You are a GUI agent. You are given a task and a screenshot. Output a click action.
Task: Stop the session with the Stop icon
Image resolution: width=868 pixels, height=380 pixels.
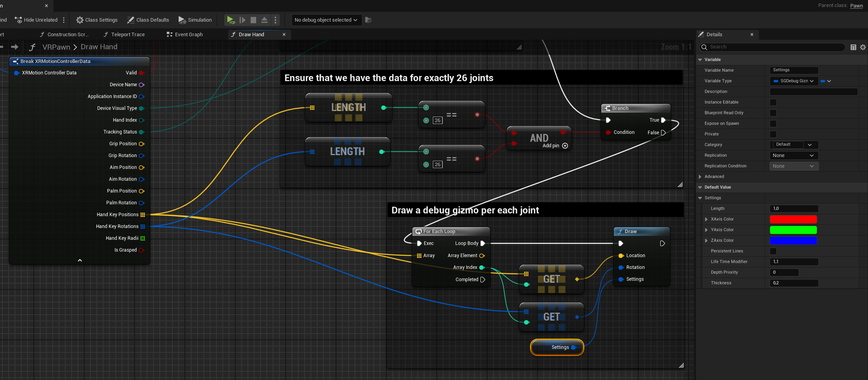click(253, 20)
